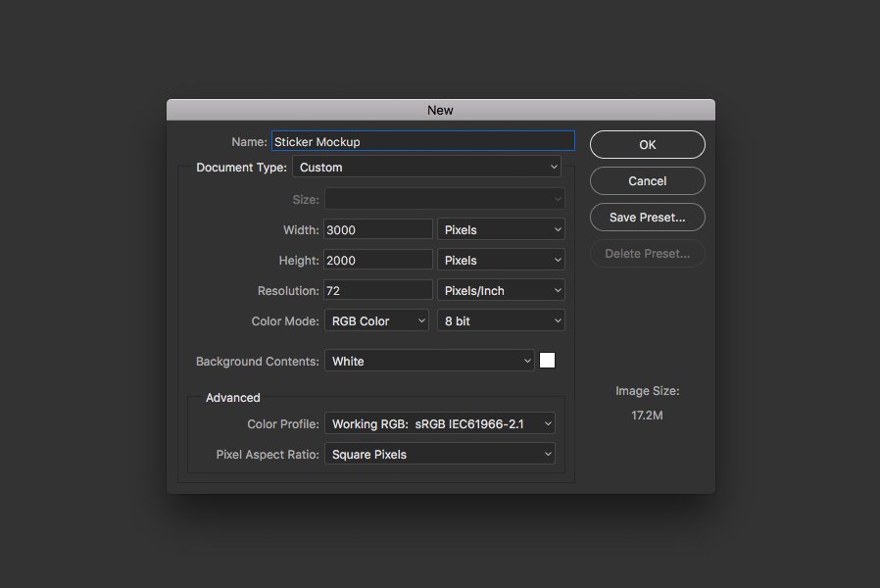Open the Color Profile dropdown
The height and width of the screenshot is (588, 880).
click(440, 423)
